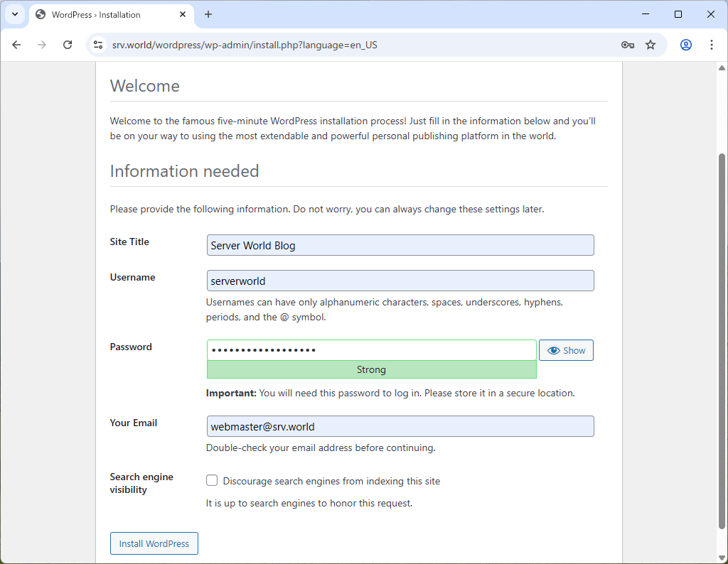Image resolution: width=728 pixels, height=564 pixels.
Task: Select the WordPress Installation tab
Action: click(x=107, y=14)
